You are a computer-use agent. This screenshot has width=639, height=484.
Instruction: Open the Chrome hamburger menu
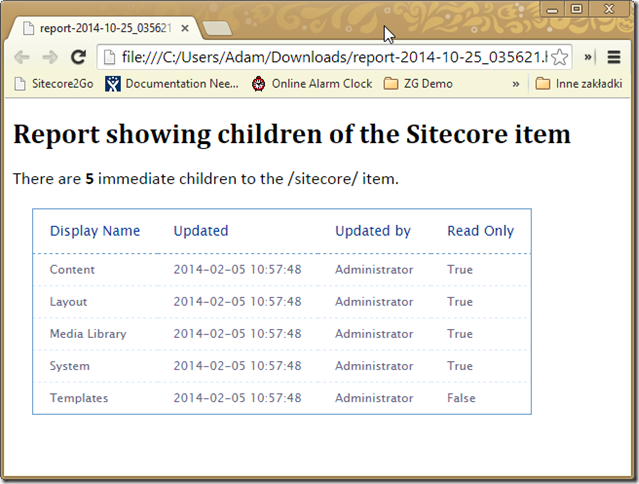tap(614, 57)
